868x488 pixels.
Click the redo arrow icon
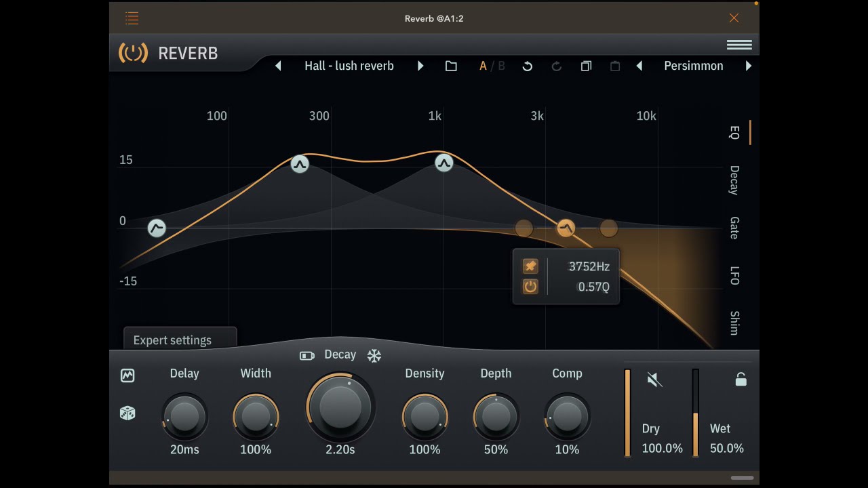557,66
